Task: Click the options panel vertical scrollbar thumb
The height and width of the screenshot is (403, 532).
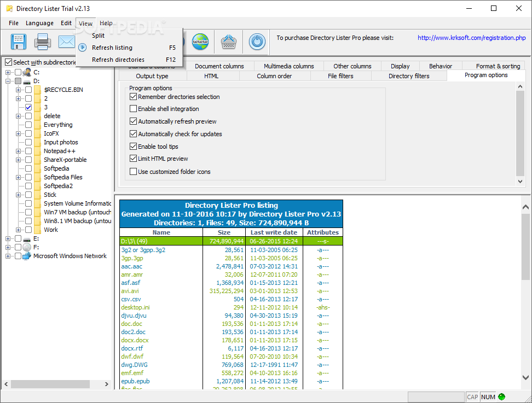Action: coord(520,133)
